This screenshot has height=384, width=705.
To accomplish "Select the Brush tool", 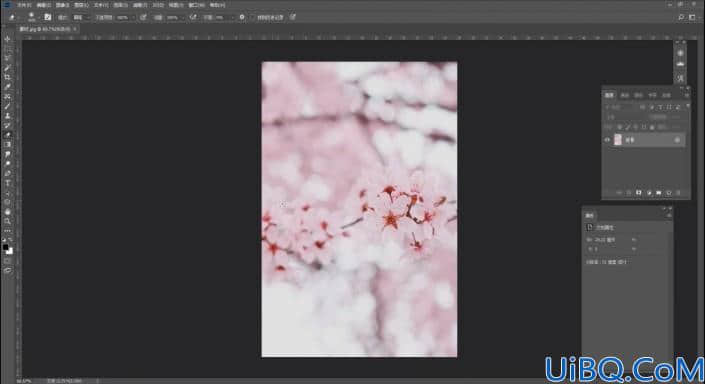I will click(7, 106).
